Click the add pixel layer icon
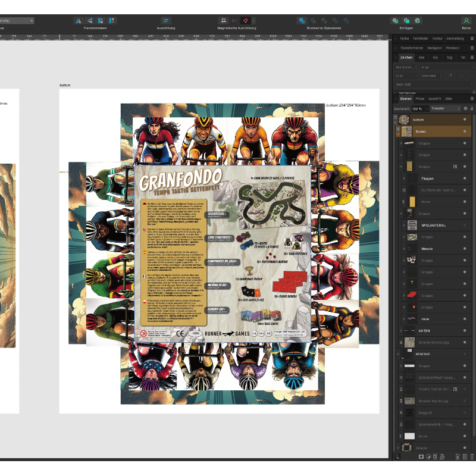 pyautogui.click(x=465, y=456)
